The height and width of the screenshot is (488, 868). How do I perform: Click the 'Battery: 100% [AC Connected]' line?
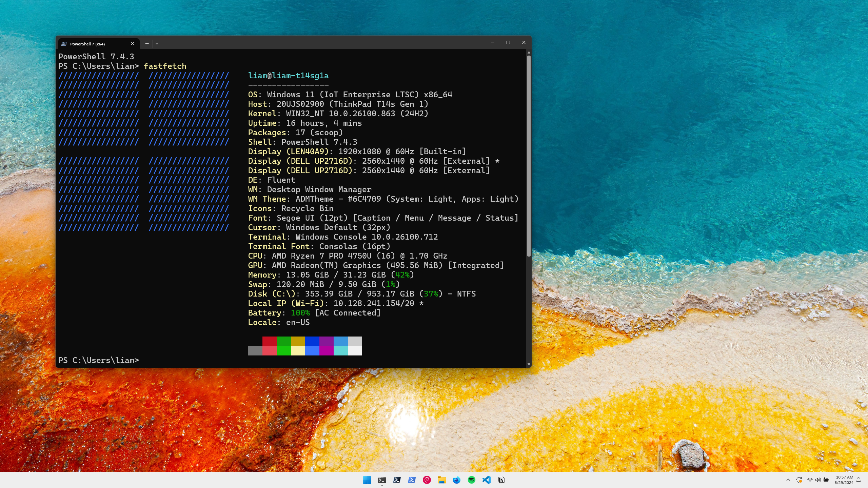[315, 313]
